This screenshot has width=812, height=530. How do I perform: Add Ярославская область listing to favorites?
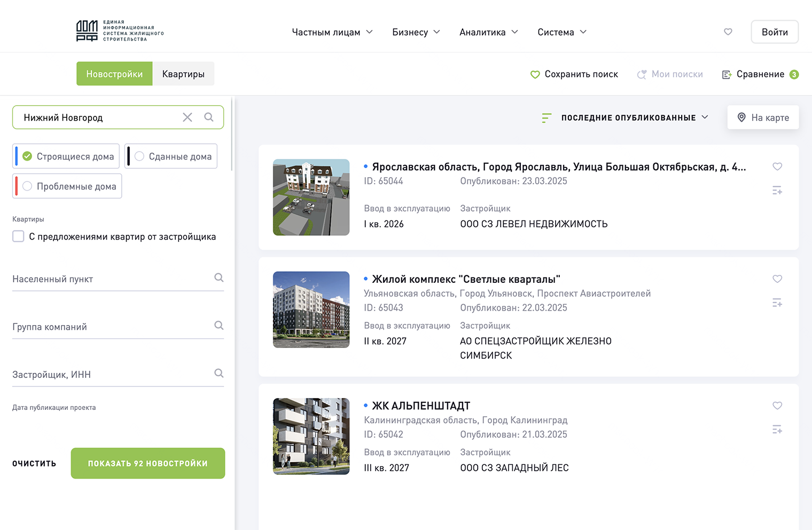(x=777, y=167)
